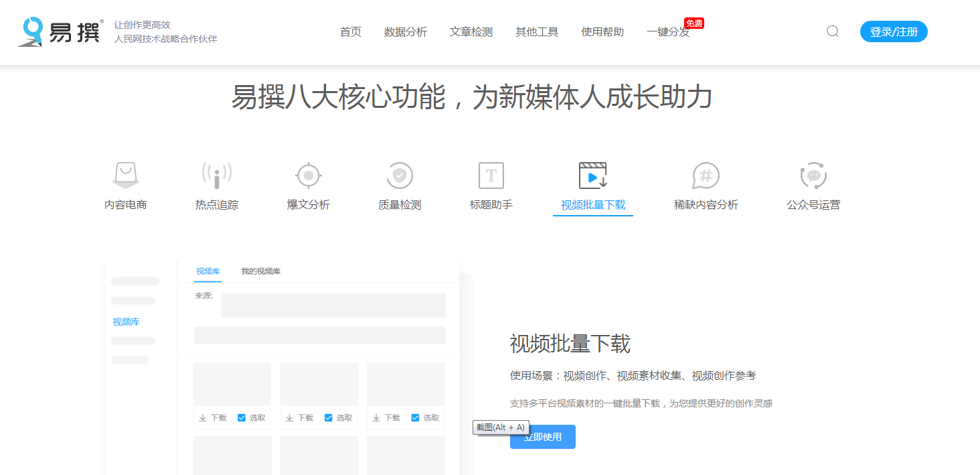Click the 免费 red badge
The image size is (980, 475).
694,23
